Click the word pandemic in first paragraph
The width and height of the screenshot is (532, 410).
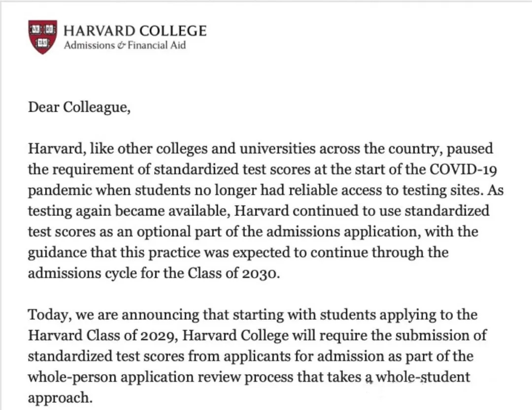point(60,190)
